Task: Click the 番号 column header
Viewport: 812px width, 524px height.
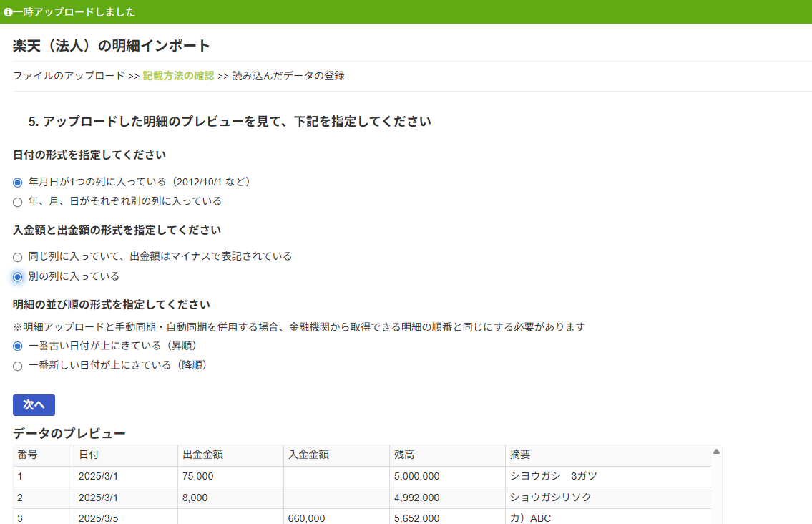Action: pos(28,455)
